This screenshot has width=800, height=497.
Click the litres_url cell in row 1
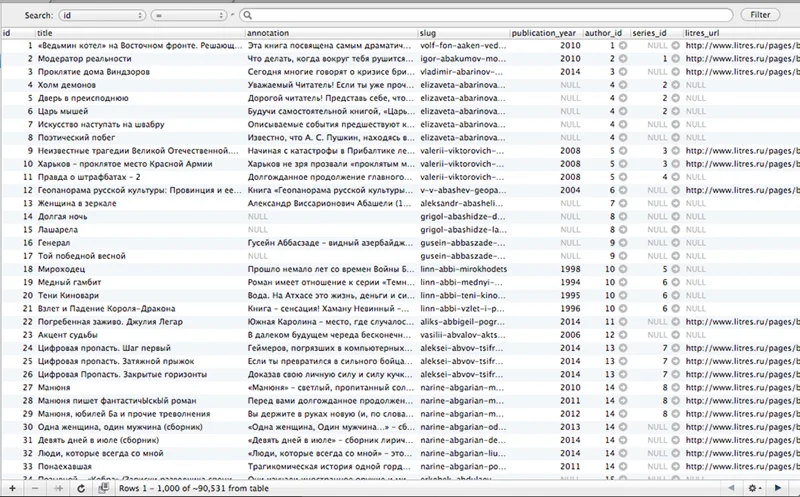click(x=740, y=46)
